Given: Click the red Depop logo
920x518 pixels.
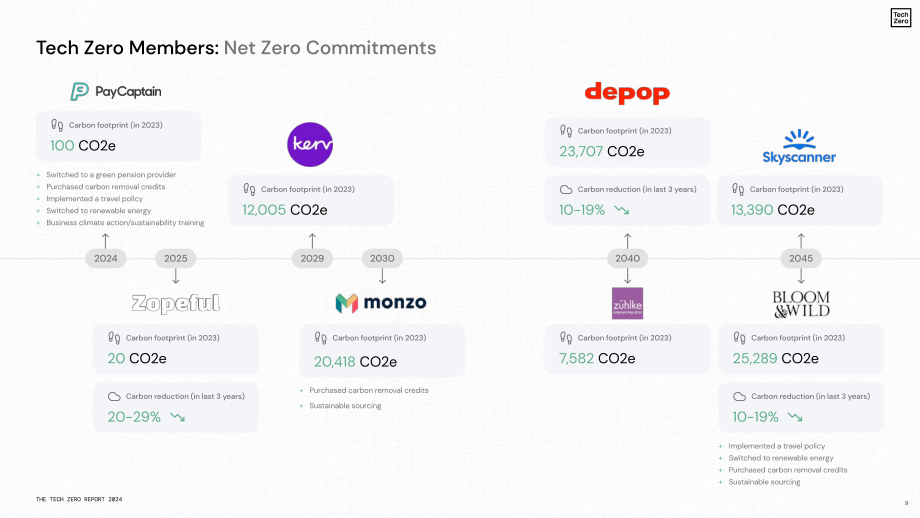Looking at the screenshot, I should pos(627,93).
